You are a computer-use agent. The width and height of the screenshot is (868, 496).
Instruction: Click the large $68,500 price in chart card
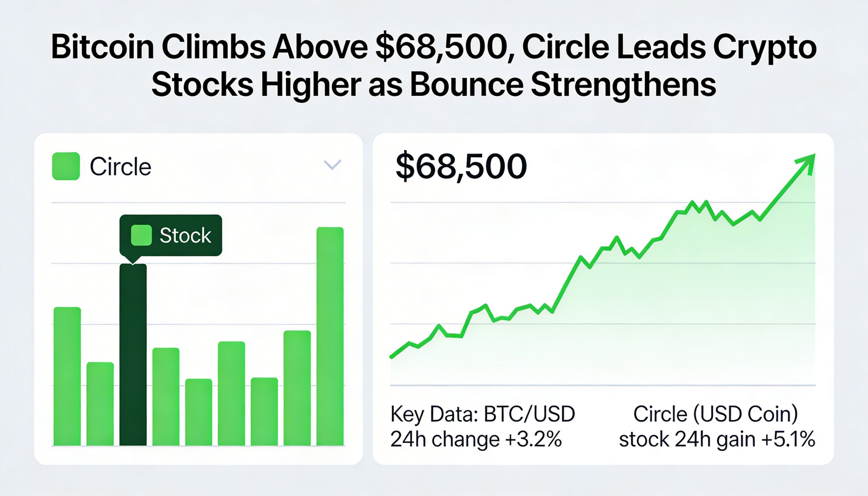click(x=461, y=166)
